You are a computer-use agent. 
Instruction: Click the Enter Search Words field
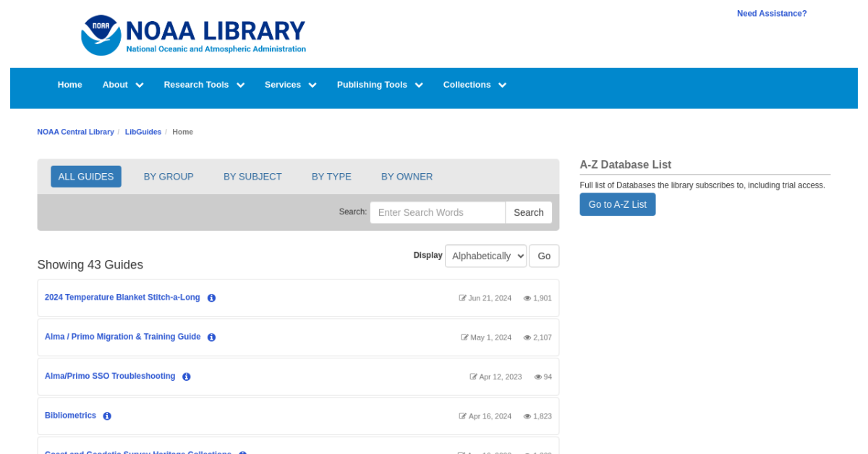(437, 212)
